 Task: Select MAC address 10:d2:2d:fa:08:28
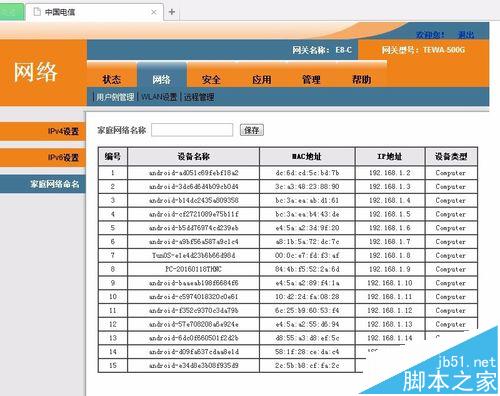[307, 297]
